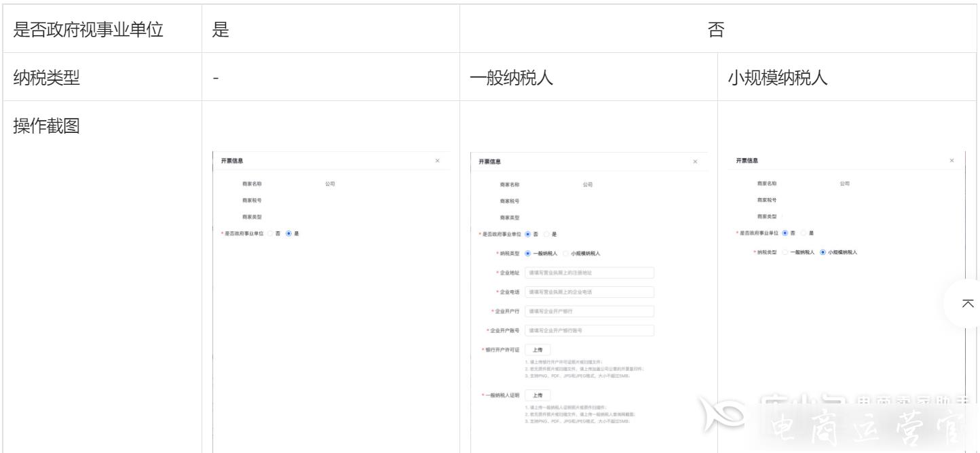
Task: Select 是 radio in the left dialog
Action: click(289, 233)
